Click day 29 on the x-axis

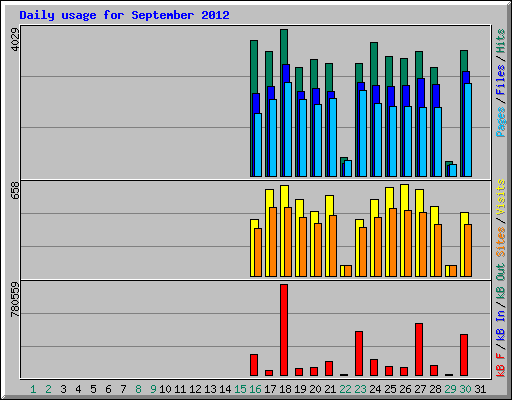[450, 389]
